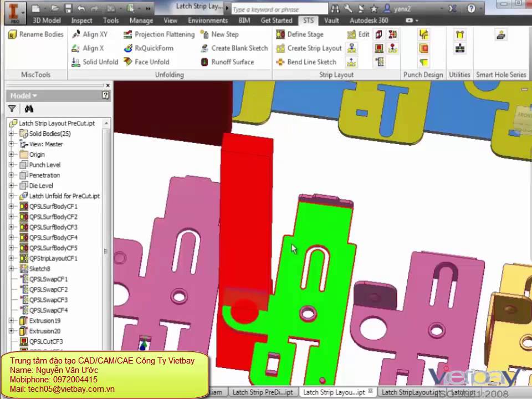Viewport: 532px width, 399px height.
Task: Start the Runoff Surface tool
Action: (227, 62)
